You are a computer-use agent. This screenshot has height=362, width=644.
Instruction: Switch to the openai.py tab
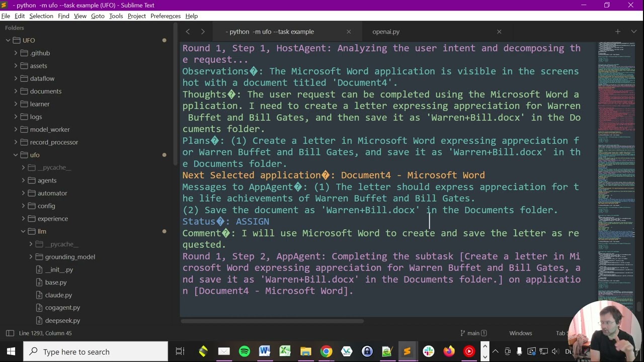coord(386,32)
